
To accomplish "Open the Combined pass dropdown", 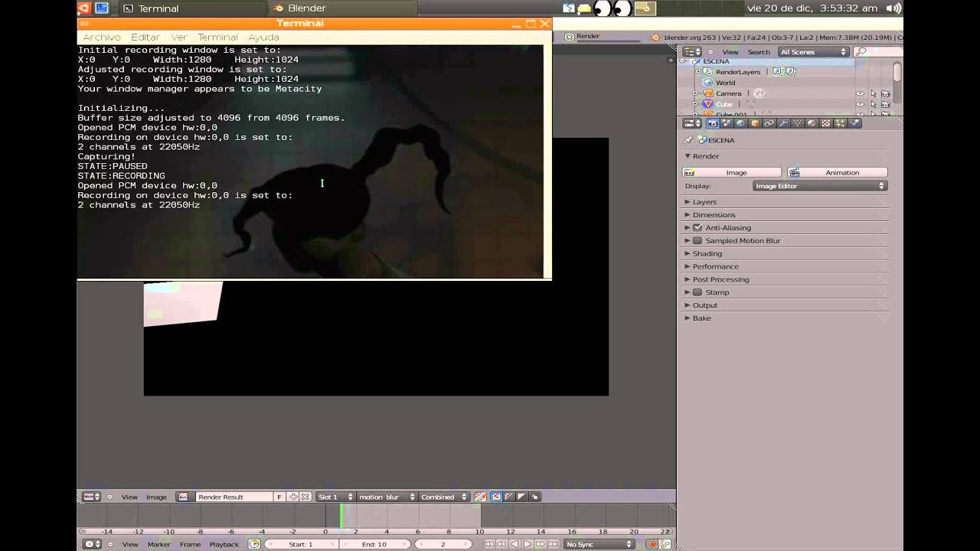I will tap(444, 497).
